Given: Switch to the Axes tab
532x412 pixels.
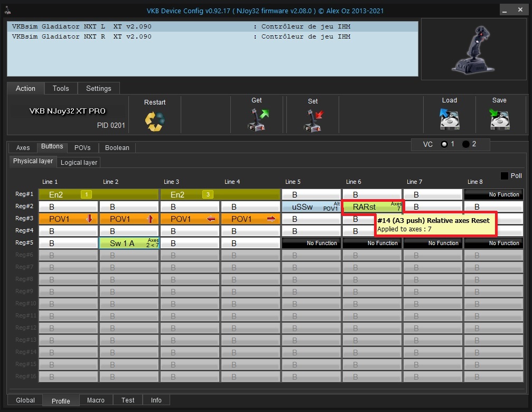Looking at the screenshot, I should pyautogui.click(x=23, y=147).
